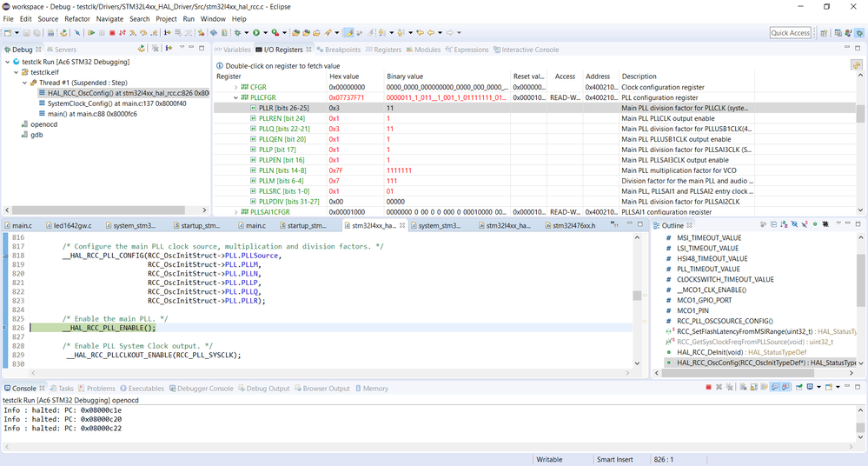Switch to the Breakpoints tab
This screenshot has width=868, height=466.
click(x=338, y=50)
